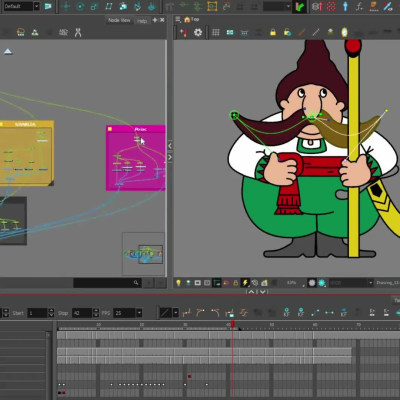Close the Node View panel
The width and height of the screenshot is (400, 400).
pyautogui.click(x=162, y=20)
